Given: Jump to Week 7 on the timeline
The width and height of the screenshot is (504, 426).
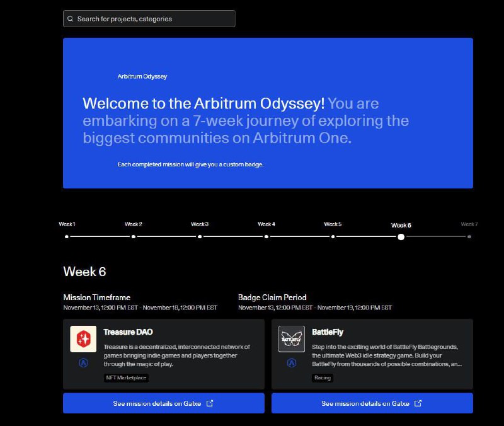Looking at the screenshot, I should click(x=469, y=236).
